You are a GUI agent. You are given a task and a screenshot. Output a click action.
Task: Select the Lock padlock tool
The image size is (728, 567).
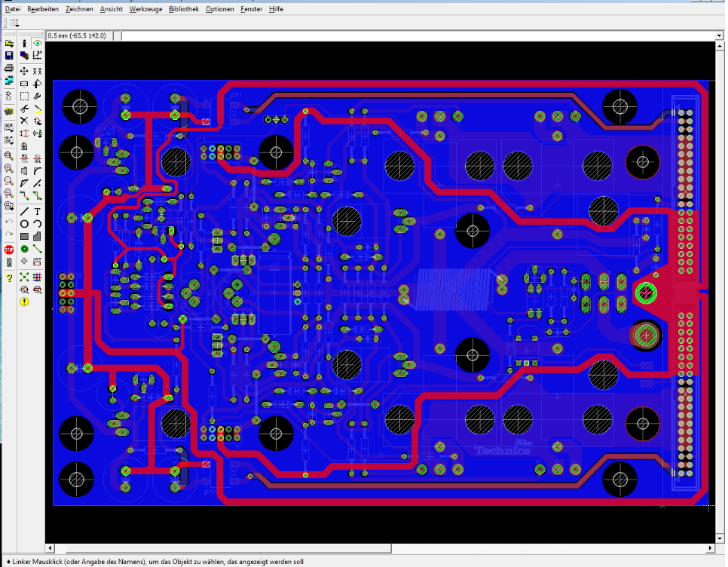tap(24, 146)
